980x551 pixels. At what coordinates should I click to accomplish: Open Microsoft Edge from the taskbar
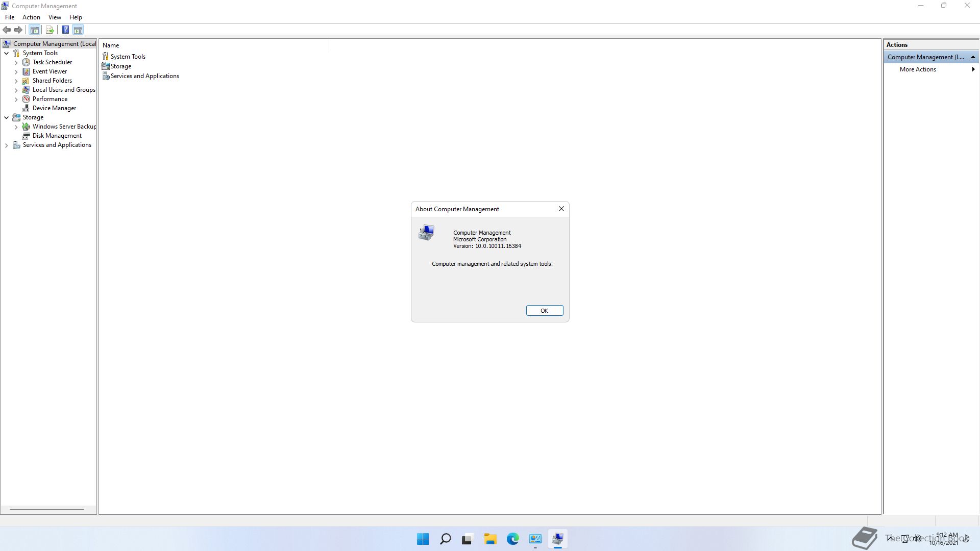(x=512, y=539)
